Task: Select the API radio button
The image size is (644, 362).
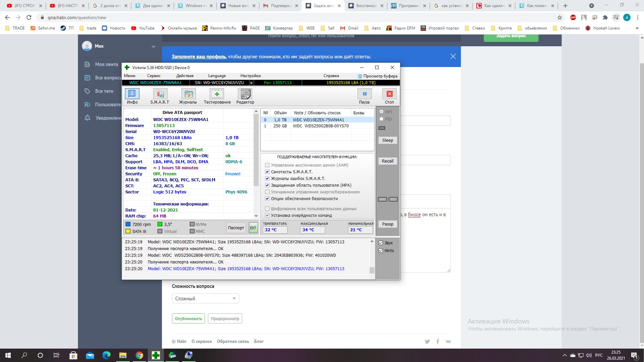Action: [x=381, y=112]
